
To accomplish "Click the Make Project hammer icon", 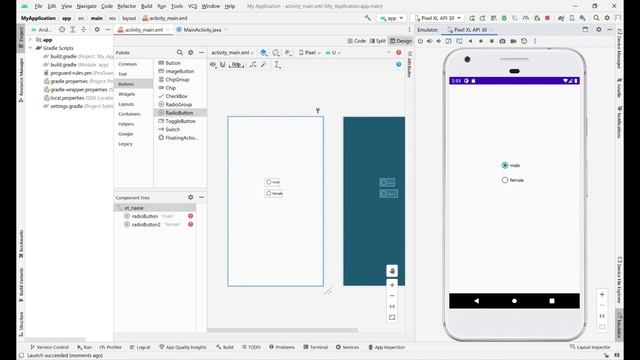I will pyautogui.click(x=368, y=18).
